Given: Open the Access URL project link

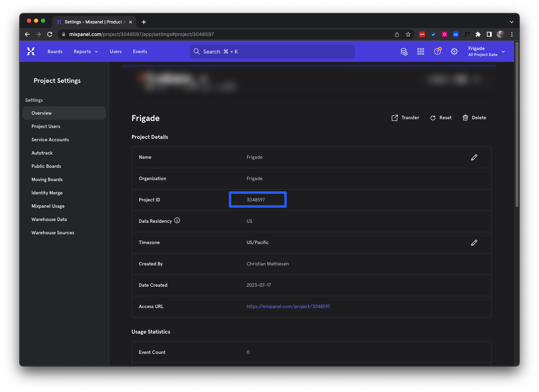Looking at the screenshot, I should coord(288,307).
